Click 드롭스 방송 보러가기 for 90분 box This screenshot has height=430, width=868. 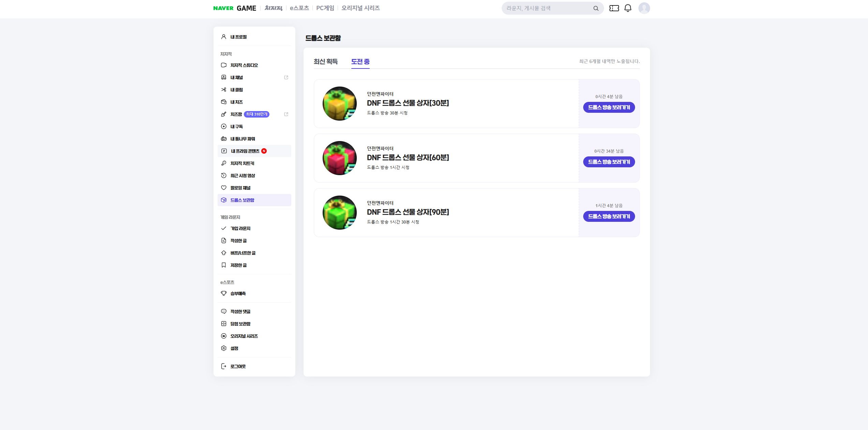click(609, 216)
